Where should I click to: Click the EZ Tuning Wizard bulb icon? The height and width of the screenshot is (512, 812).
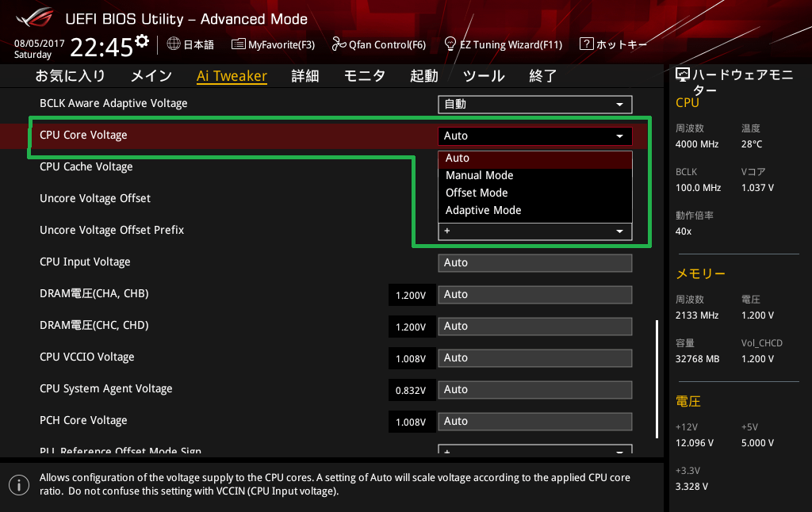(450, 44)
